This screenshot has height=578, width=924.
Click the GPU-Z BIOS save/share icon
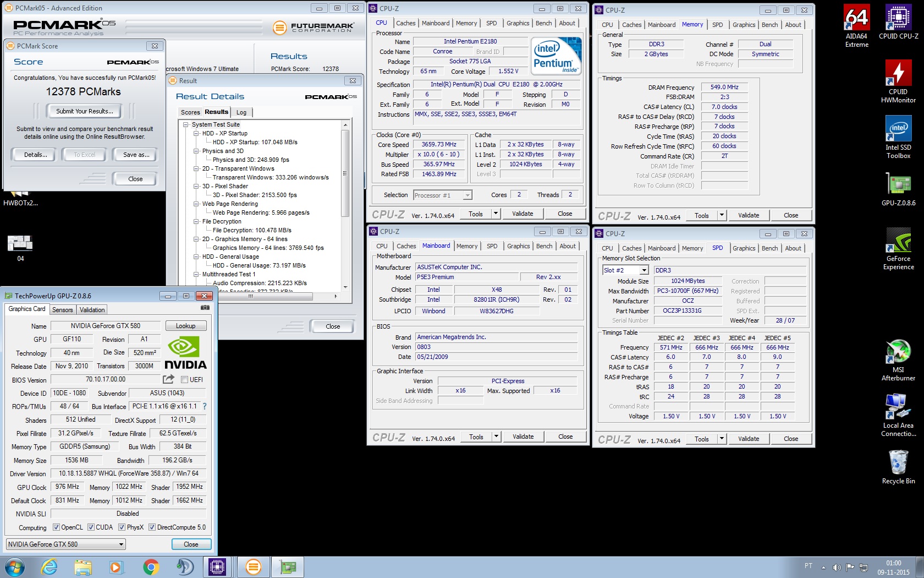click(x=168, y=379)
